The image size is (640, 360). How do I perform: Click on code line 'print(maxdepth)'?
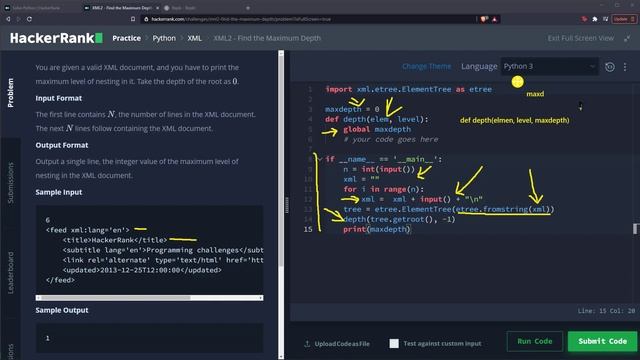tap(376, 229)
